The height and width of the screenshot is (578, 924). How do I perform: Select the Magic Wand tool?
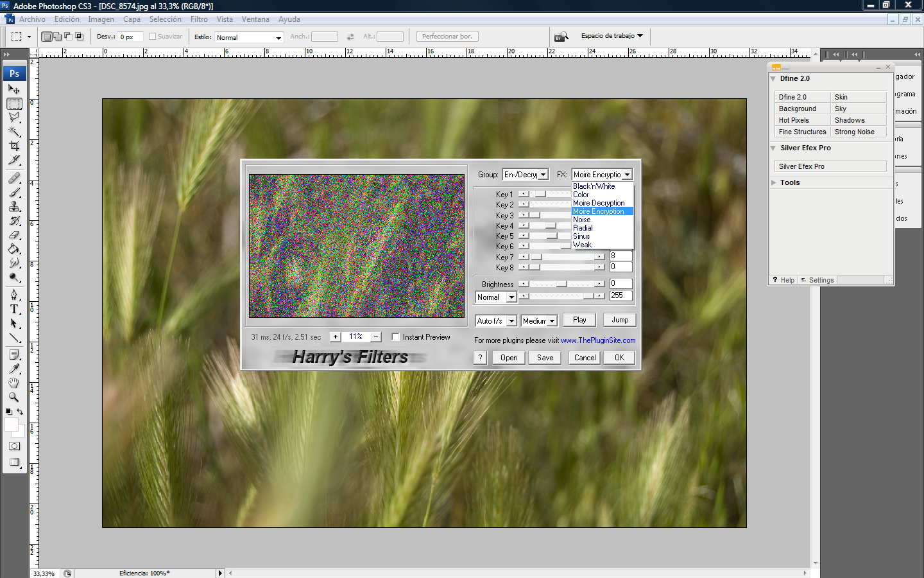pyautogui.click(x=14, y=132)
